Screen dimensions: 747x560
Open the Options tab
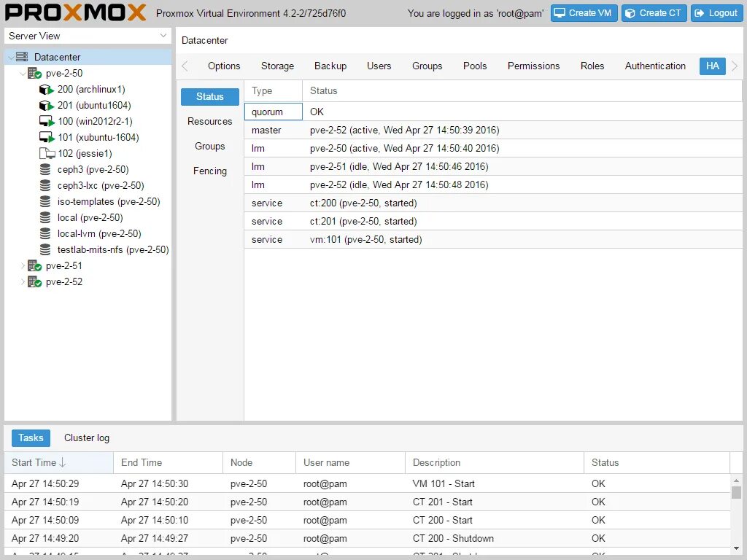[x=224, y=66]
